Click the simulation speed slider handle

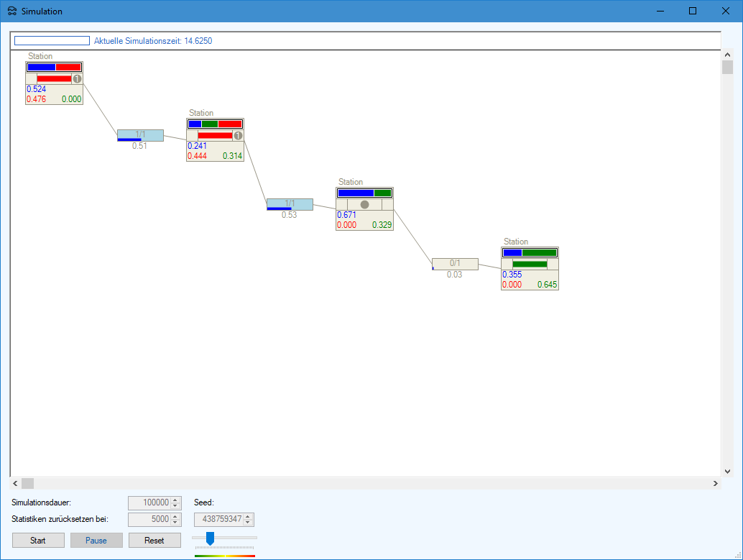tap(210, 538)
